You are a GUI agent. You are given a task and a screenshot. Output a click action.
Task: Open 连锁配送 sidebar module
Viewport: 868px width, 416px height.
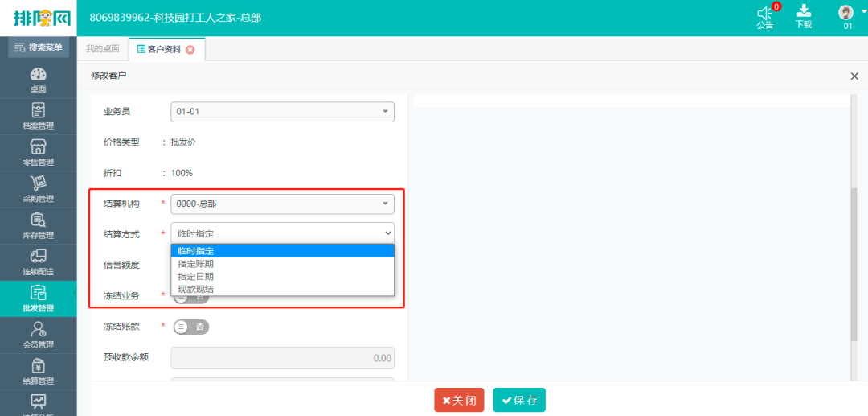(x=38, y=262)
